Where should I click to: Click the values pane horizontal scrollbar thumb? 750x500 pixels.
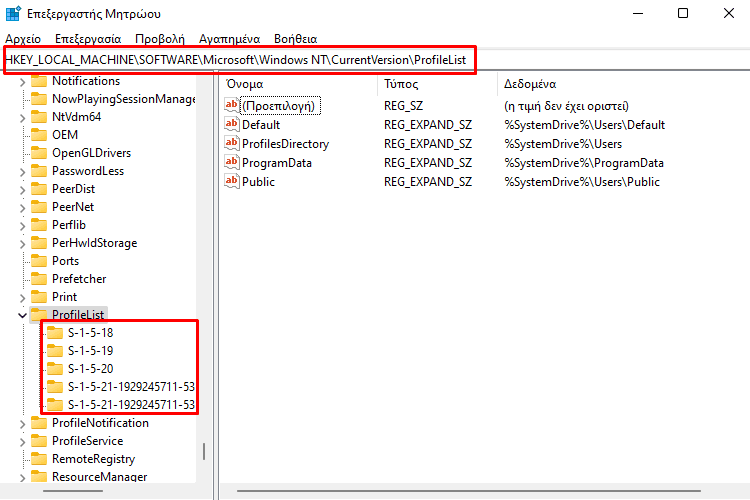(x=469, y=491)
